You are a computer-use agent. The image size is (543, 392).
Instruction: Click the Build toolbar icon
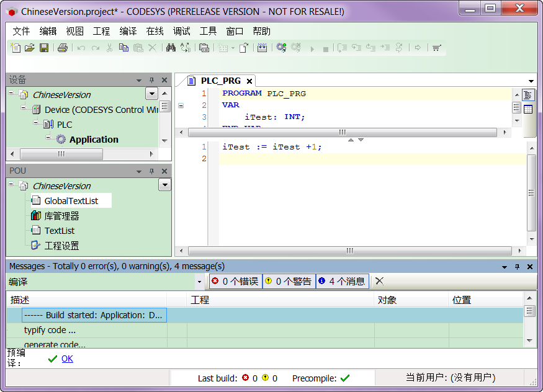262,48
